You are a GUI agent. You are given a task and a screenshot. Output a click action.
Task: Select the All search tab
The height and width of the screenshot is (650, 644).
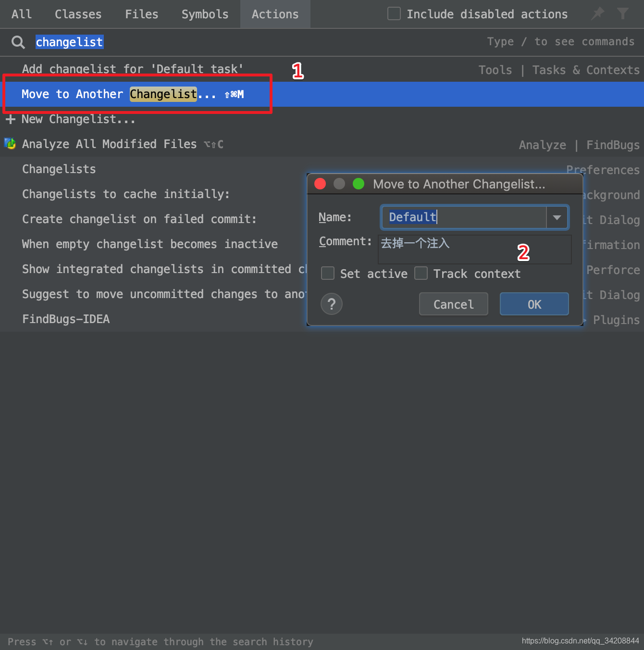point(21,14)
